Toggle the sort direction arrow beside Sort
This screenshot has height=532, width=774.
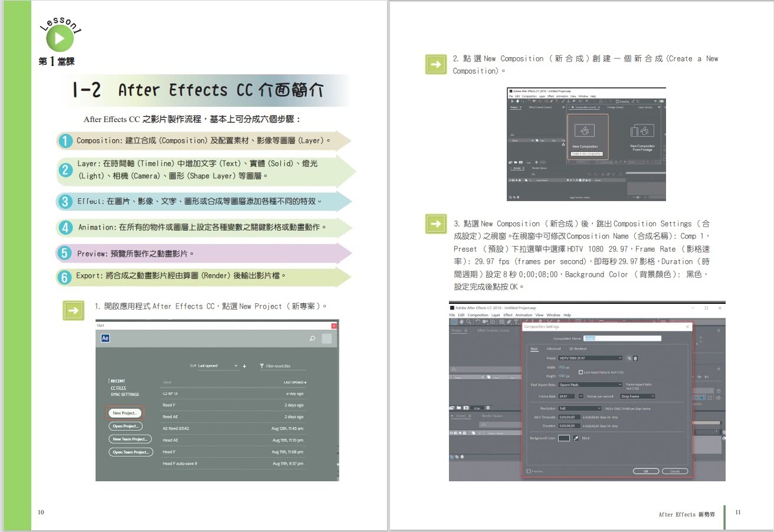click(244, 366)
